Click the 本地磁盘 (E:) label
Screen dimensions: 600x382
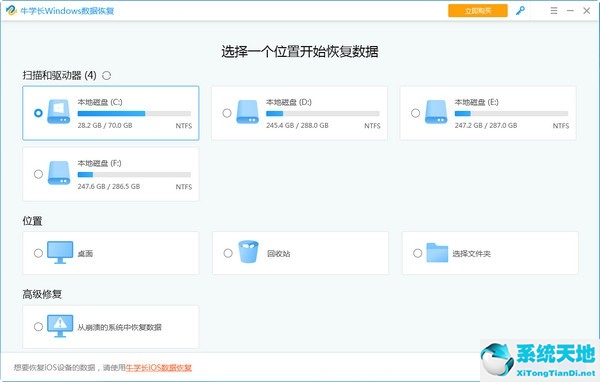(477, 102)
